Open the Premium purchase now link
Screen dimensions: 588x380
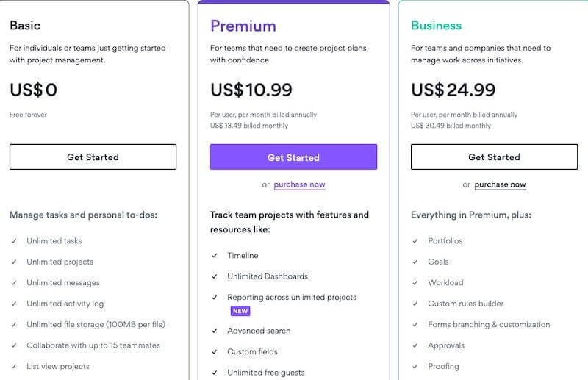pyautogui.click(x=299, y=184)
